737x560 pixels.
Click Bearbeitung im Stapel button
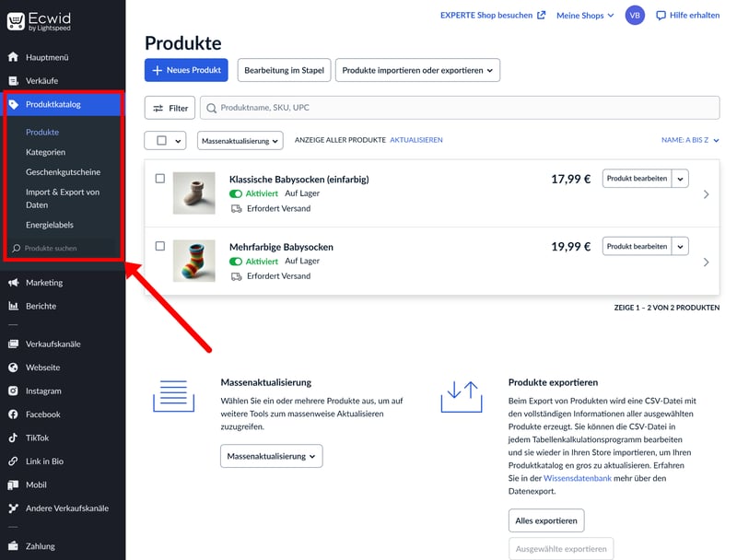pyautogui.click(x=284, y=70)
